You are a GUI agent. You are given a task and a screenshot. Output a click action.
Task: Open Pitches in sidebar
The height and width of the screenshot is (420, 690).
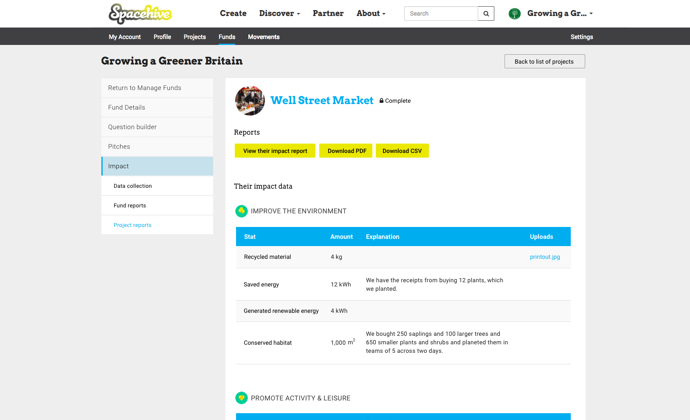pyautogui.click(x=157, y=147)
